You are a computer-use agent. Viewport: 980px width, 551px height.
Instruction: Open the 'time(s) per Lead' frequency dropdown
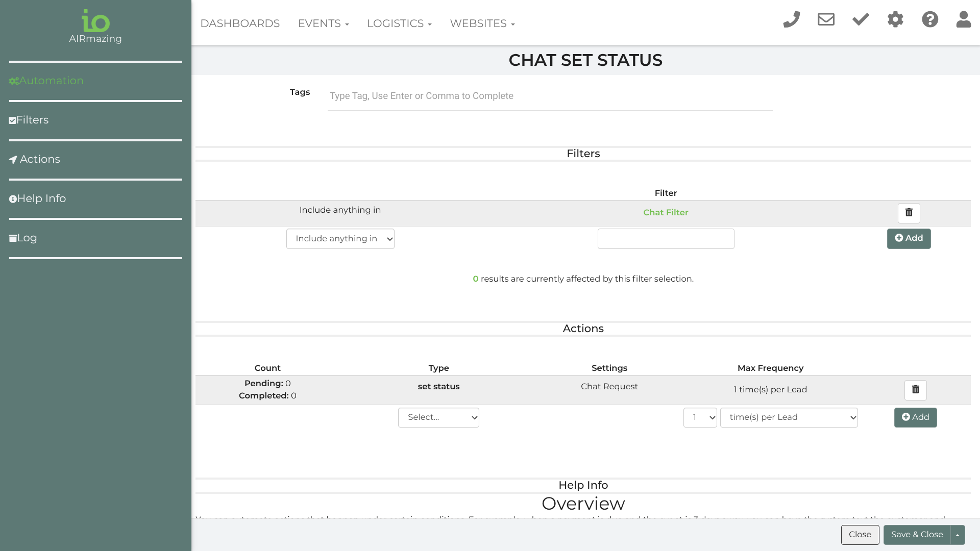789,417
